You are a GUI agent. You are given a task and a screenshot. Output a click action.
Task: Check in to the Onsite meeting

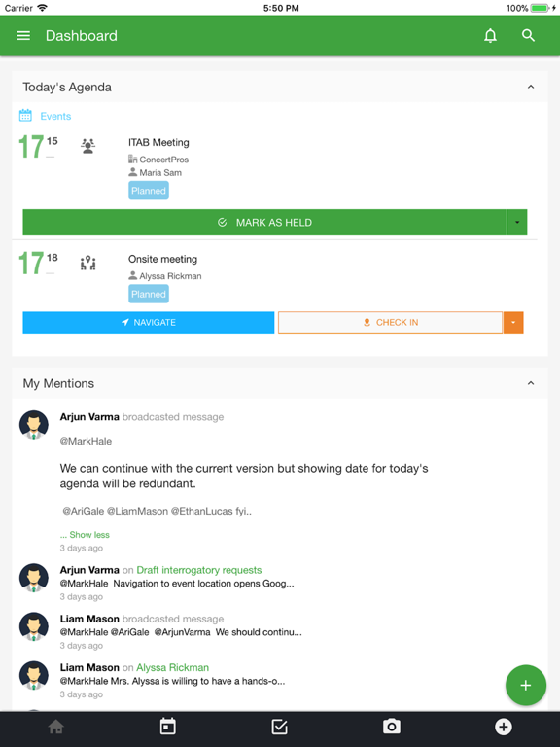click(391, 323)
